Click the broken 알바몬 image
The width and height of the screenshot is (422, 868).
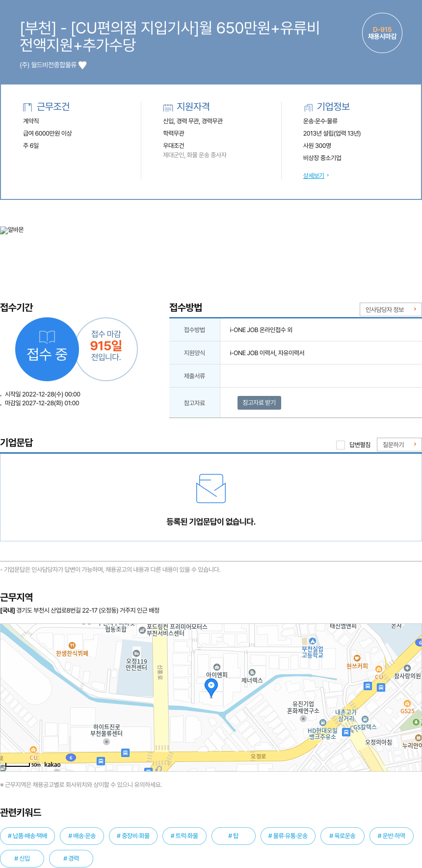12,230
